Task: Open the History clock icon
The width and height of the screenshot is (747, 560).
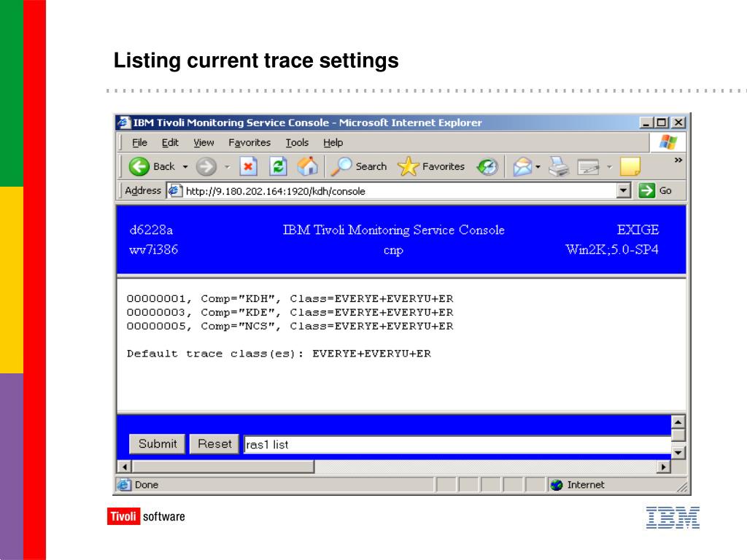Action: pos(487,167)
